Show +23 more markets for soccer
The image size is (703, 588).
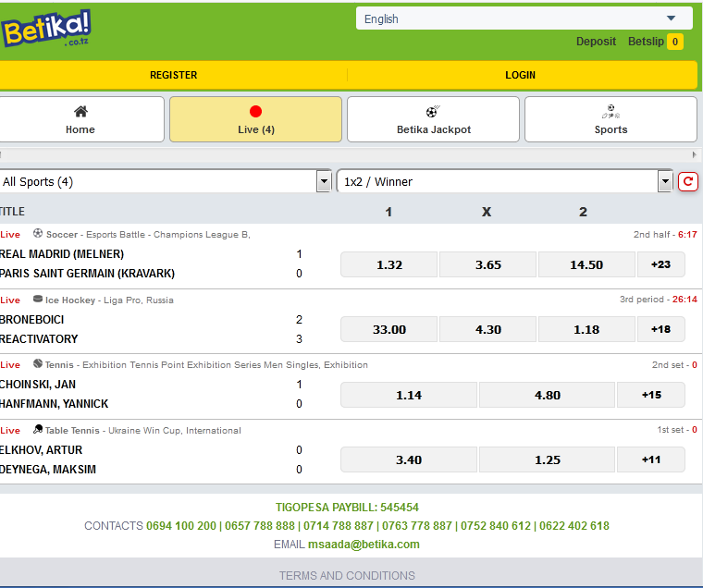660,264
